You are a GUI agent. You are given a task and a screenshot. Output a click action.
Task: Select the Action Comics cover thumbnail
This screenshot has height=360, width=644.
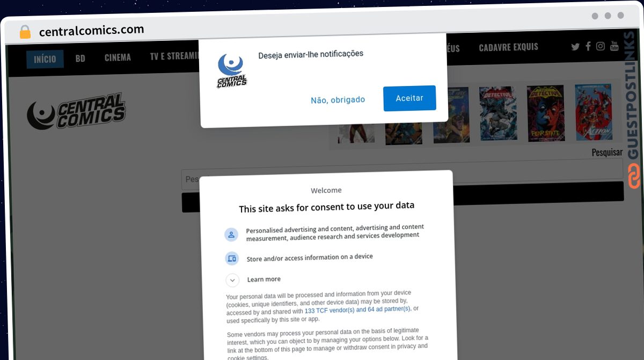coord(594,112)
